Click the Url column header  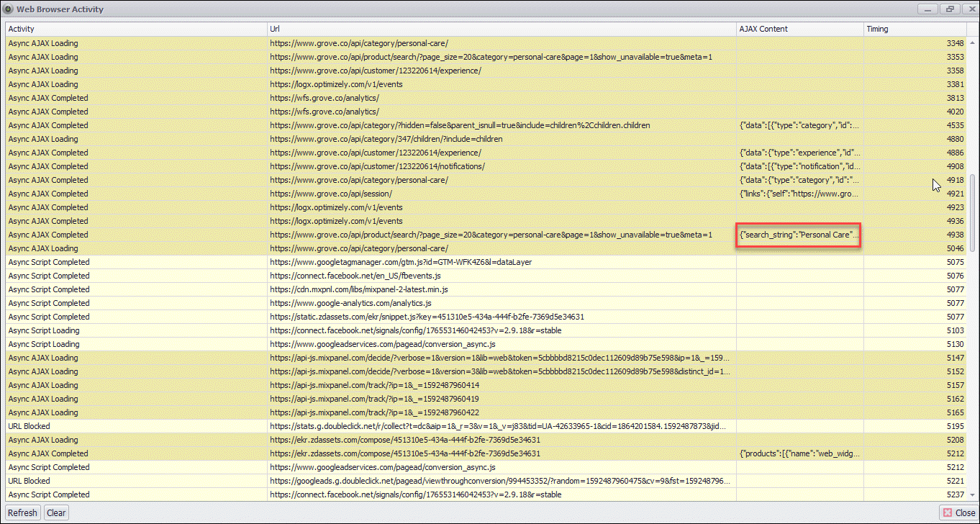[501, 29]
